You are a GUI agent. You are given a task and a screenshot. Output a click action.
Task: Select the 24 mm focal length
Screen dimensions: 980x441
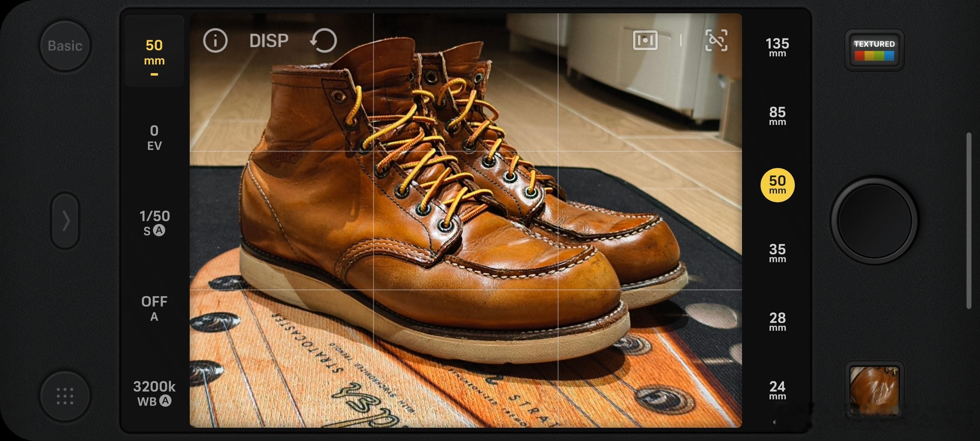click(x=777, y=390)
